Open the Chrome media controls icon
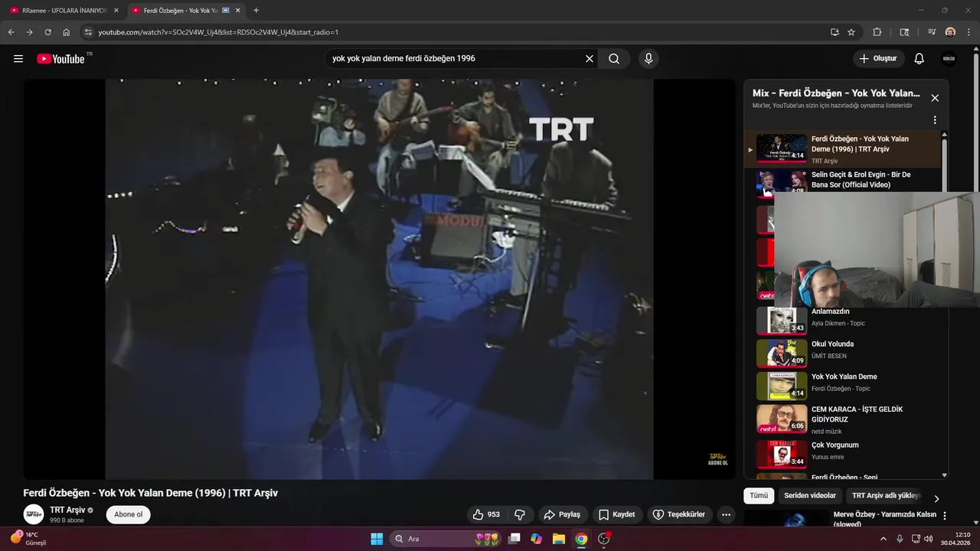Screen dimensions: 980x551 [x=932, y=32]
